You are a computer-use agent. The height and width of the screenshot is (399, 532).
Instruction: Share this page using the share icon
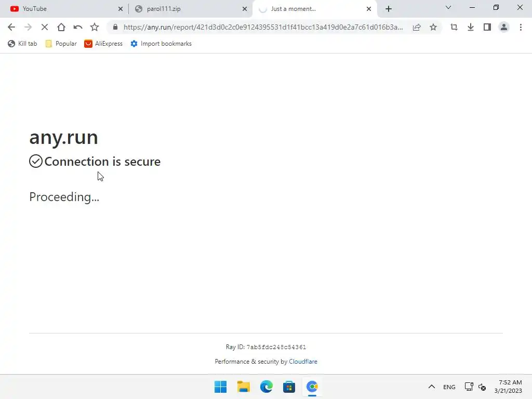pos(417,27)
